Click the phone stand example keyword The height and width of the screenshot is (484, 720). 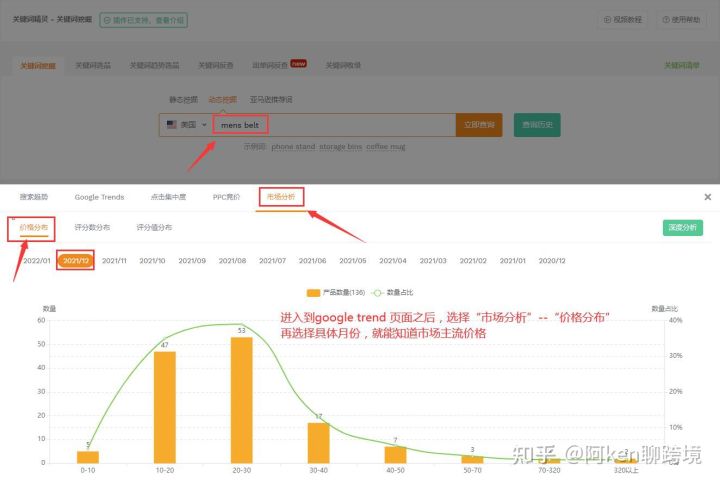click(x=293, y=146)
